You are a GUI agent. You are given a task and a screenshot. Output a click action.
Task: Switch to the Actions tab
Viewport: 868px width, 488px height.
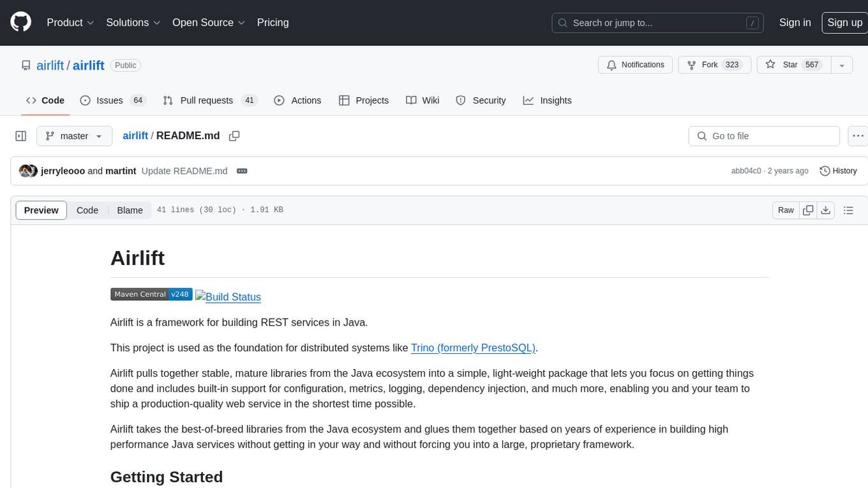coord(297,100)
